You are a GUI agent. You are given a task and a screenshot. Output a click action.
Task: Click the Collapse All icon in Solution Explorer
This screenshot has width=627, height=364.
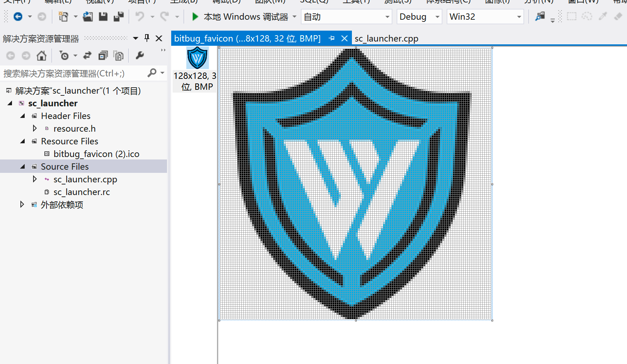click(x=103, y=56)
